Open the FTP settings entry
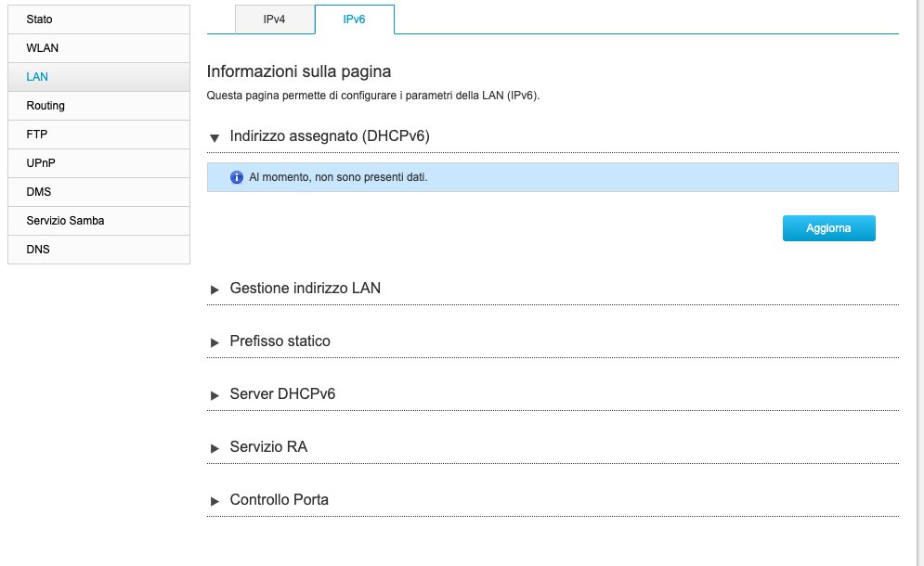Screen dimensions: 924x566 coord(98,135)
